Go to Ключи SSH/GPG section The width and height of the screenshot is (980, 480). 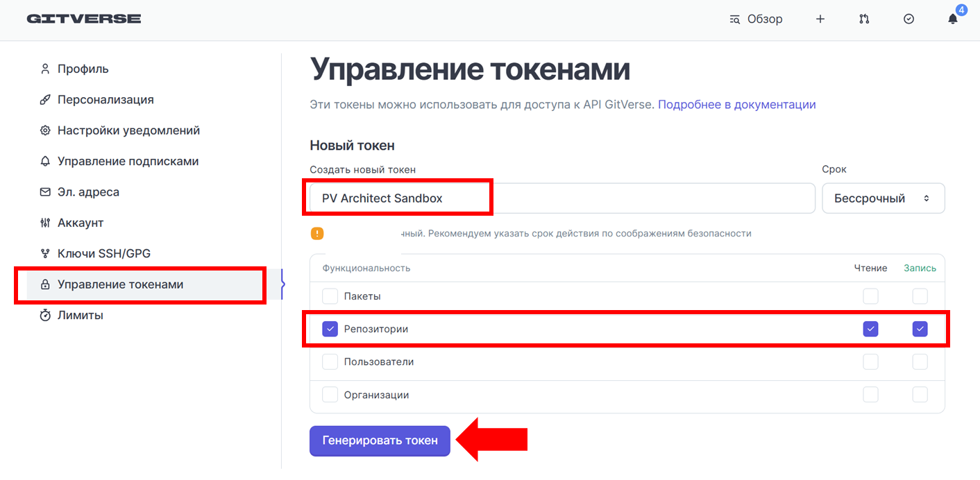pyautogui.click(x=103, y=253)
